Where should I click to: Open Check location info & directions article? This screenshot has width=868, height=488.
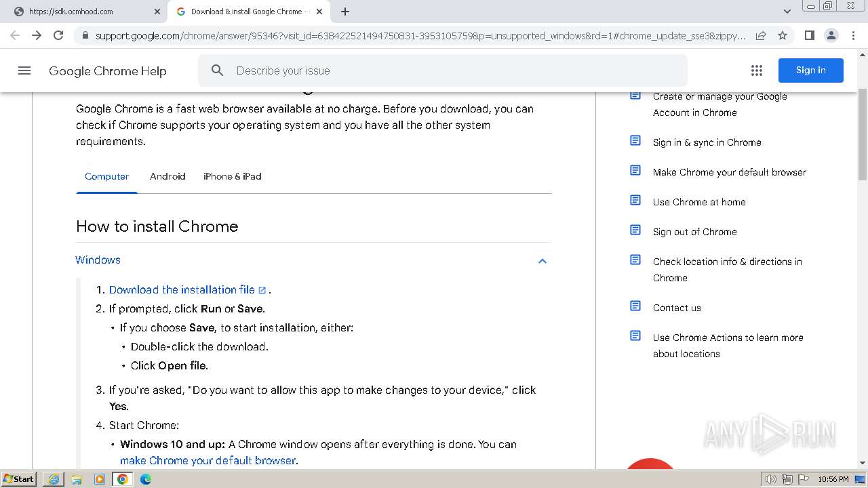click(x=727, y=270)
